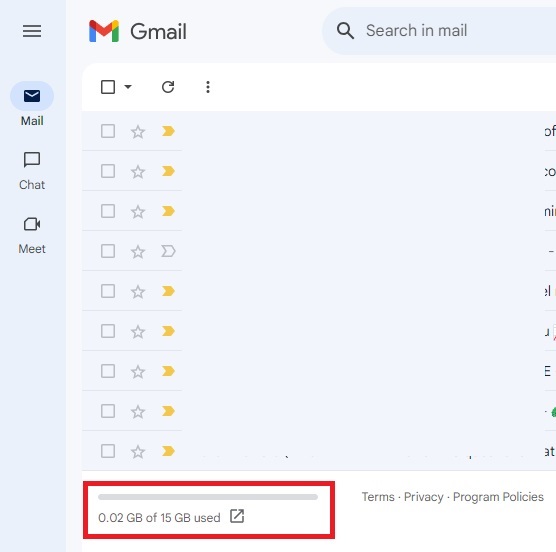This screenshot has height=552, width=556.
Task: Open the Program Policies link
Action: tap(498, 497)
